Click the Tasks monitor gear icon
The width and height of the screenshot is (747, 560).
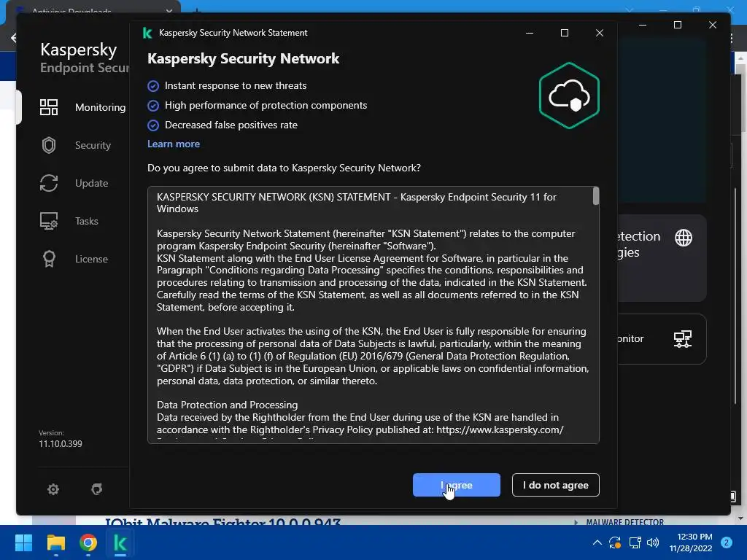(x=49, y=221)
